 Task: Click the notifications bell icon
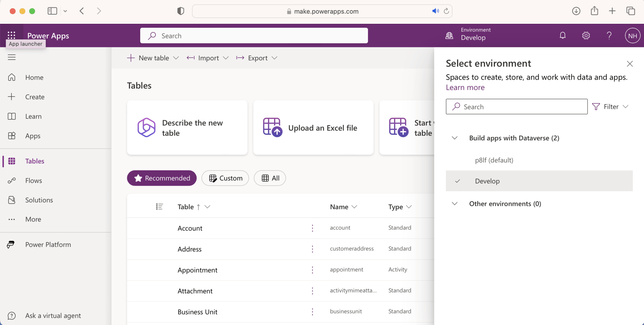563,36
